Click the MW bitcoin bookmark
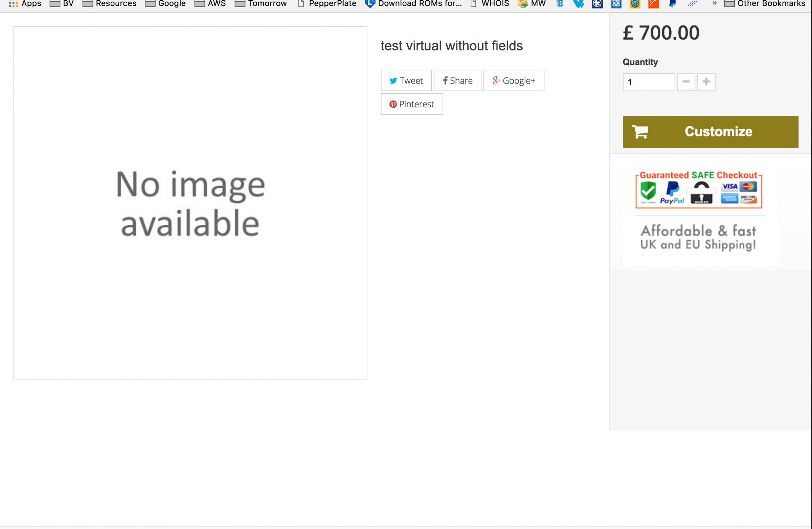 (532, 4)
